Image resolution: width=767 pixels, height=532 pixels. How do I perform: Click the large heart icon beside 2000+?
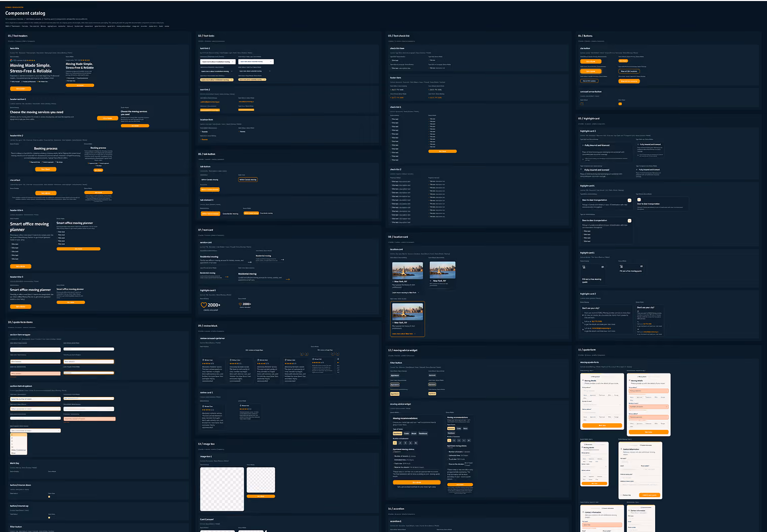pos(204,305)
